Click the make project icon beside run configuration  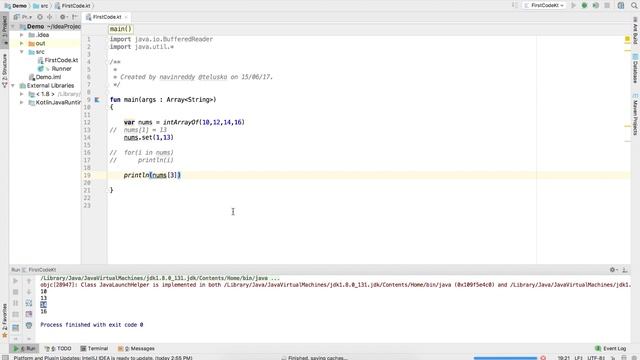pos(515,5)
